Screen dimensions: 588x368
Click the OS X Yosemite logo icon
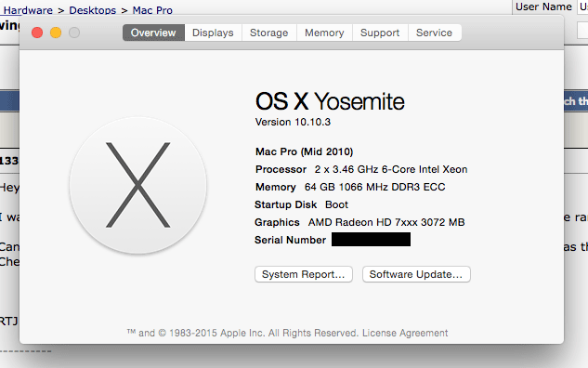tap(138, 185)
